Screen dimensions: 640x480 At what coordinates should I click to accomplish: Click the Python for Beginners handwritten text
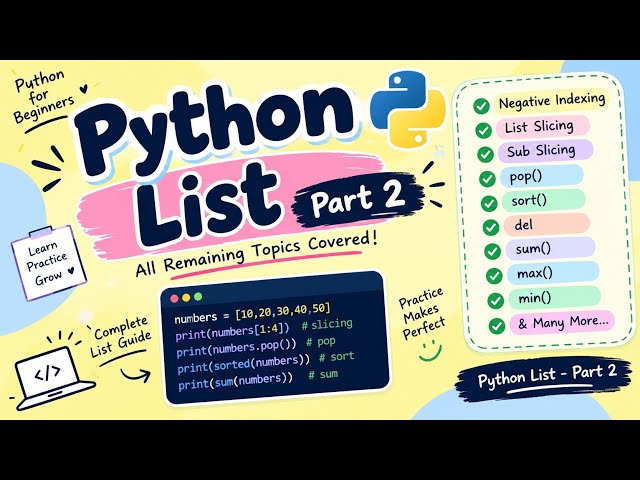pos(45,97)
